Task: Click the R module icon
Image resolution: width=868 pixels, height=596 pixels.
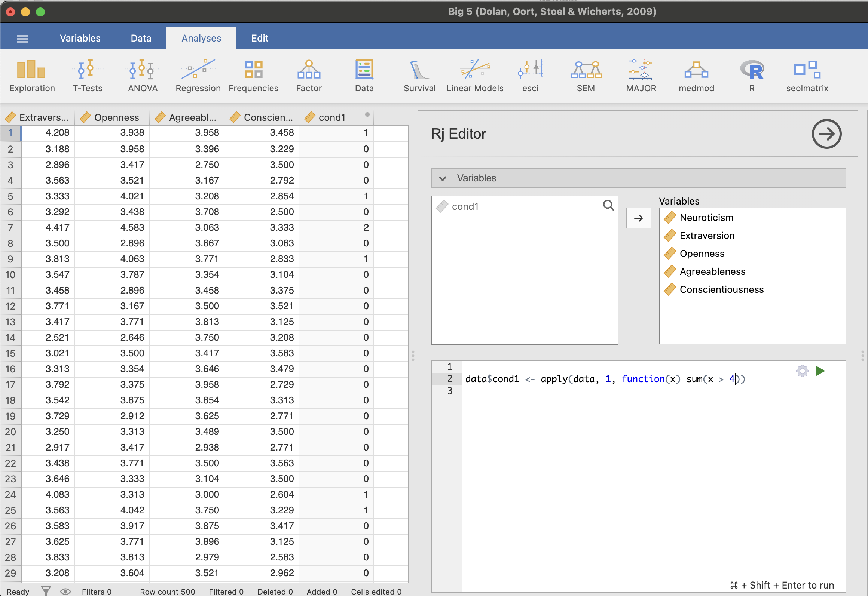Action: [x=752, y=76]
